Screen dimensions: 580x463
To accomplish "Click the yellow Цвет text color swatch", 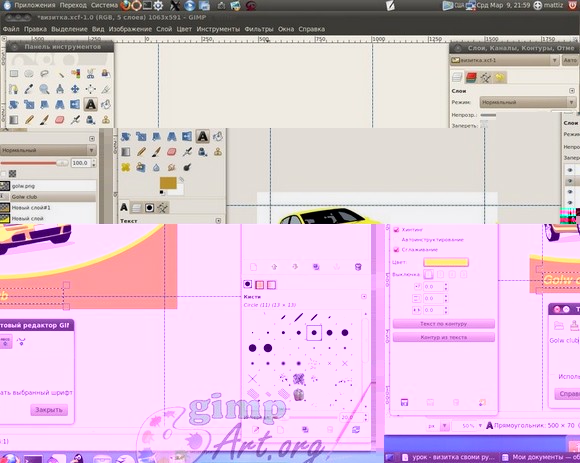I will point(446,262).
